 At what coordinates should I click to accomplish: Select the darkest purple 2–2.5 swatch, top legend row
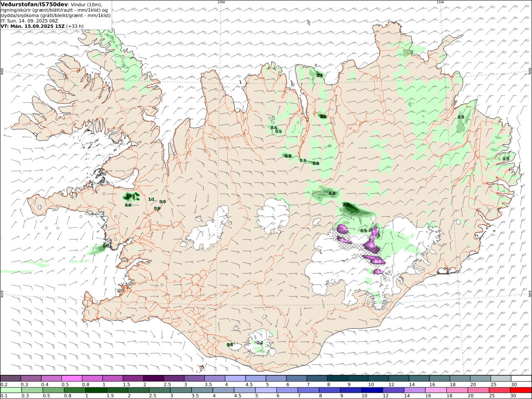(x=153, y=378)
